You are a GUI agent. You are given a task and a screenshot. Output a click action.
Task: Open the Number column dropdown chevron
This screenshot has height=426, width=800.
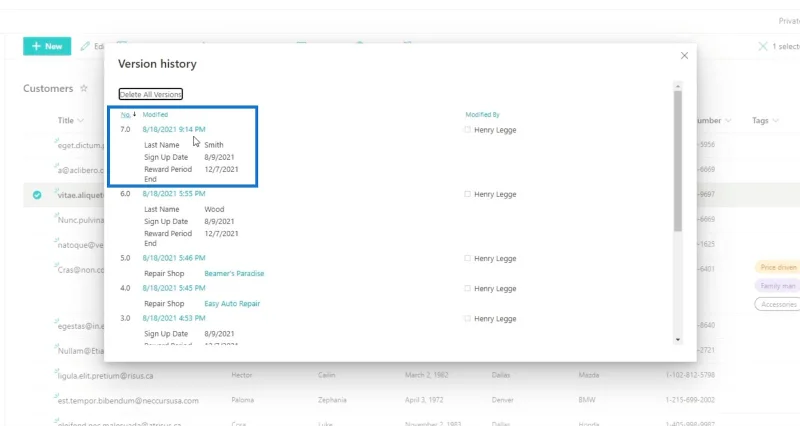[728, 120]
